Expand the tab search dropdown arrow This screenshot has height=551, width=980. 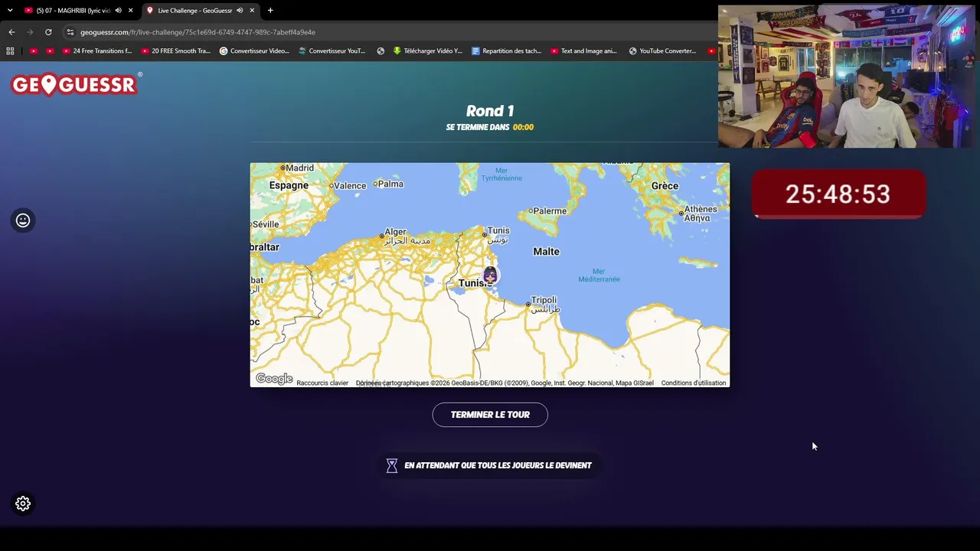click(10, 11)
